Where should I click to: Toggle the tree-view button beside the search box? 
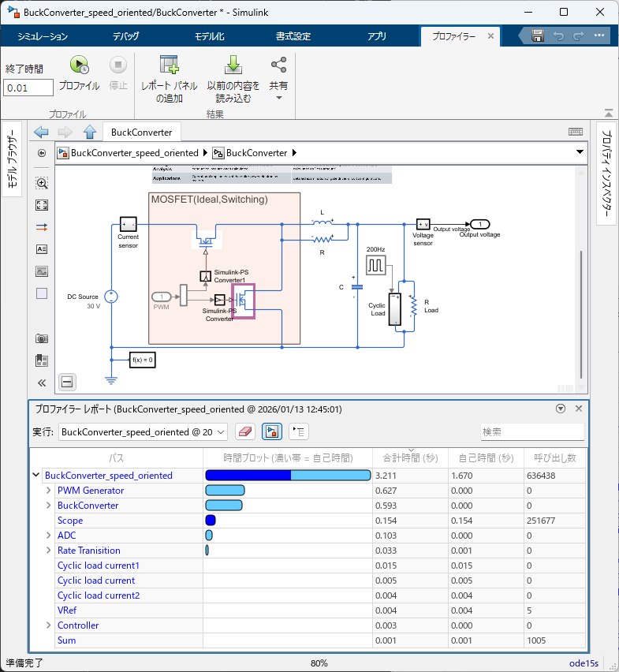pyautogui.click(x=299, y=431)
